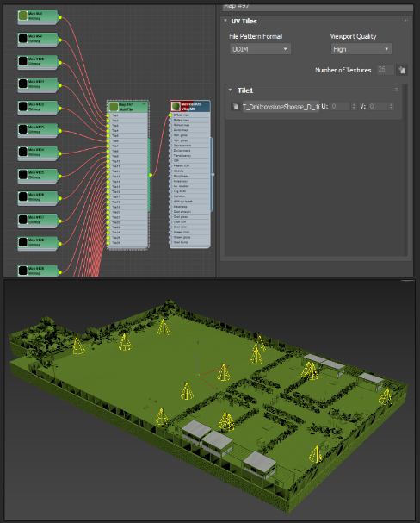Select the VRayMtl node's sphere preview thumbnail
The width and height of the screenshot is (420, 523).
[x=176, y=106]
